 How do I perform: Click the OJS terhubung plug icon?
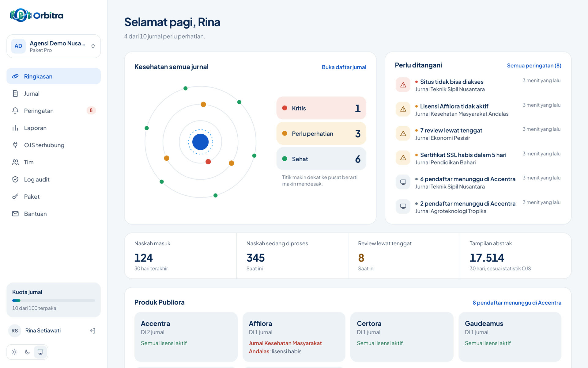pyautogui.click(x=15, y=145)
